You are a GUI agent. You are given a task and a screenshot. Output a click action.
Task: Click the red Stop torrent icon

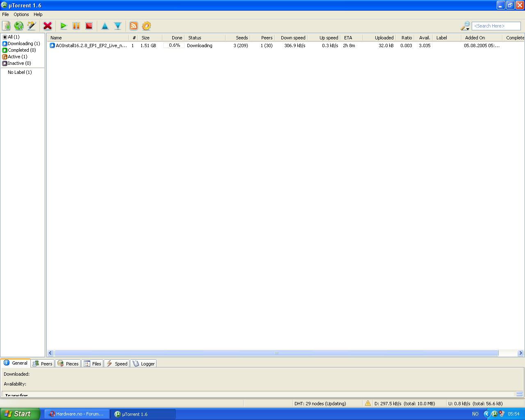point(89,26)
